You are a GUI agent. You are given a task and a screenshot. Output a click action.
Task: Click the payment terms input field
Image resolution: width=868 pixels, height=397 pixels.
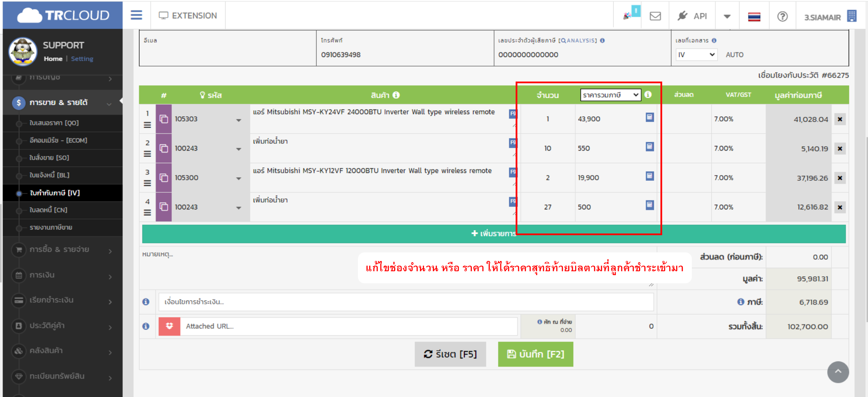(x=406, y=302)
